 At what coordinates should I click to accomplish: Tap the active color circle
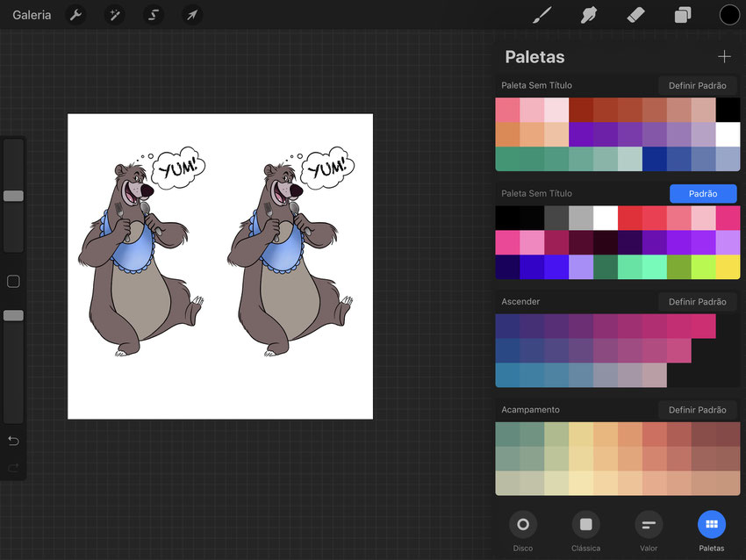click(x=728, y=15)
